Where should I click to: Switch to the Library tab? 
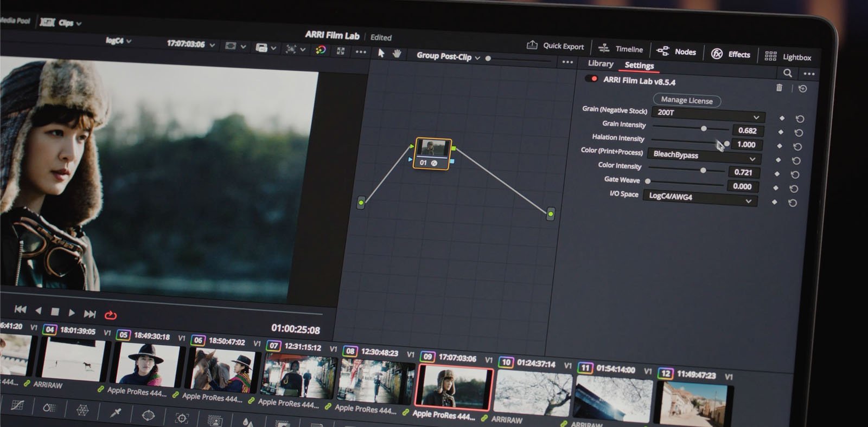601,63
